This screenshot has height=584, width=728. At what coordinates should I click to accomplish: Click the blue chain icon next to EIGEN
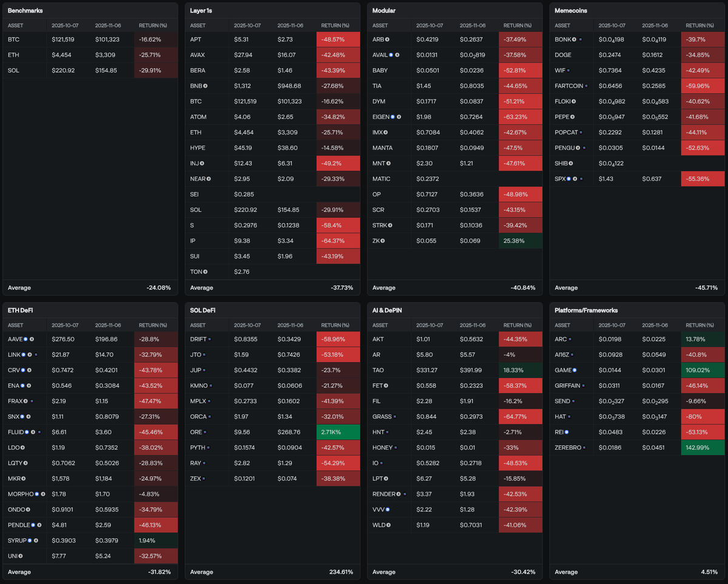click(393, 117)
